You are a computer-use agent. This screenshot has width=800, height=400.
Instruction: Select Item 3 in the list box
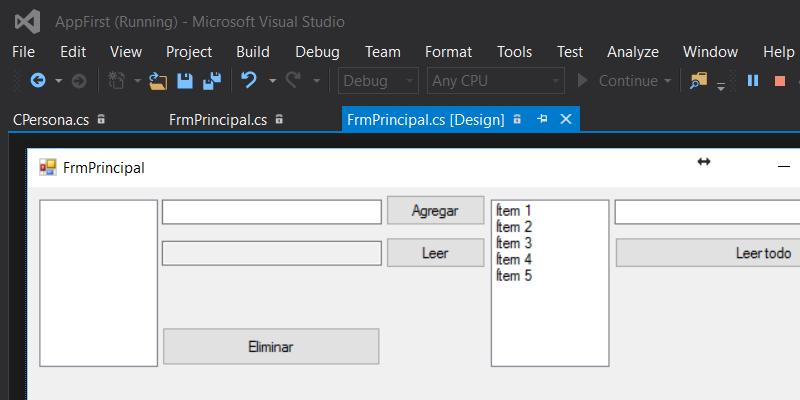tap(514, 243)
